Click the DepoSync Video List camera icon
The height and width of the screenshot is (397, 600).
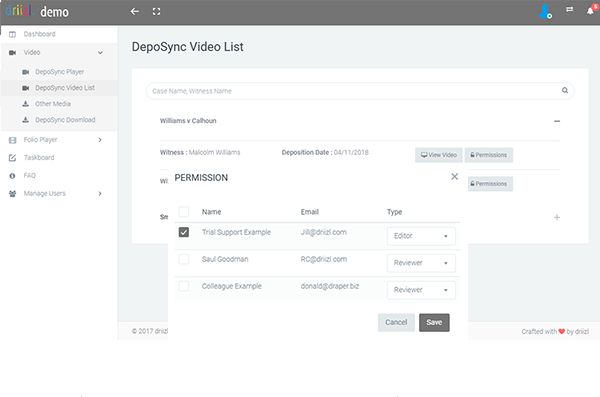[x=26, y=88]
